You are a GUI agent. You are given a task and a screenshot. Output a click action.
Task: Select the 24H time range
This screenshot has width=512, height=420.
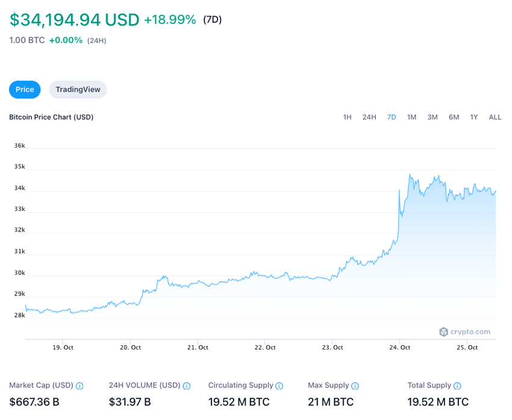369,117
